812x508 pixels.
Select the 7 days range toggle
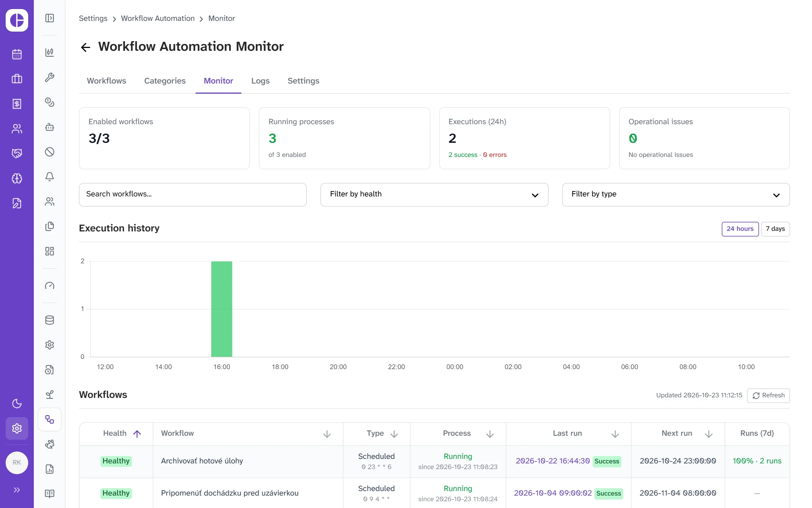tap(775, 229)
